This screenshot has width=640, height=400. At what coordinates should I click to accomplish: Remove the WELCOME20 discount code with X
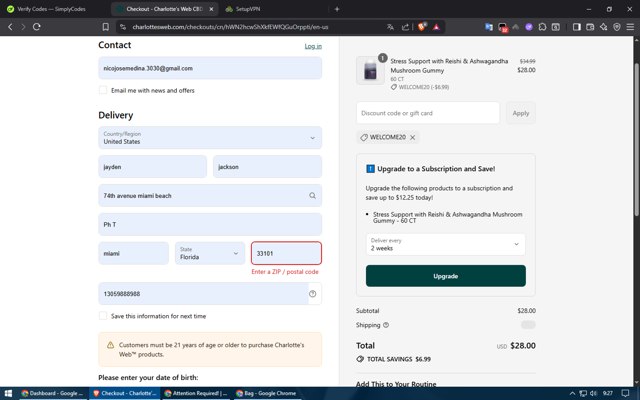[x=413, y=138]
